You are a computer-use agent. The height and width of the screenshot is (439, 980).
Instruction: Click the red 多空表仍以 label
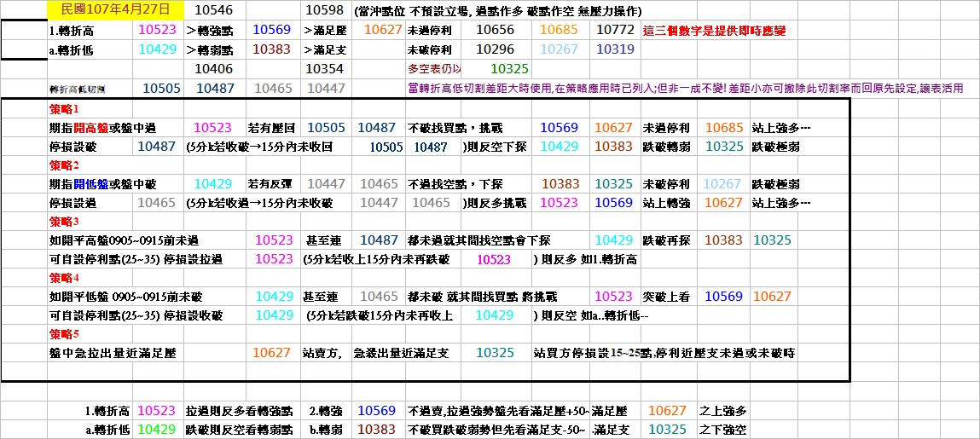coord(434,69)
